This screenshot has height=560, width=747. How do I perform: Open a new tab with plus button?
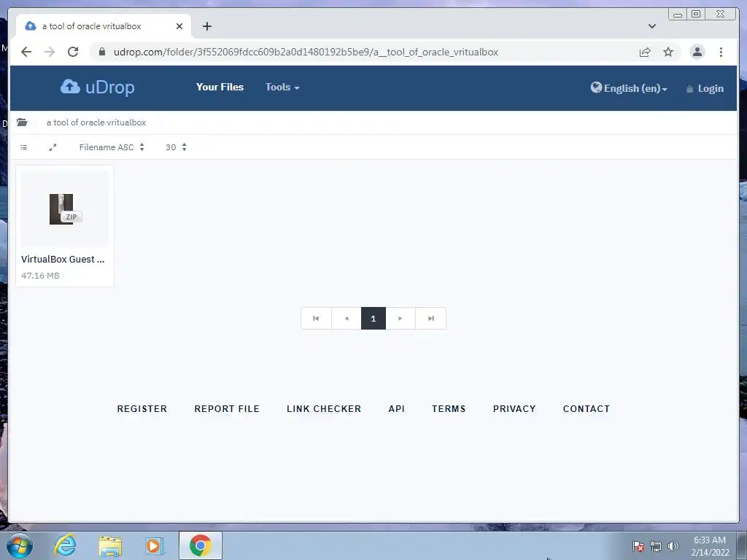tap(206, 26)
